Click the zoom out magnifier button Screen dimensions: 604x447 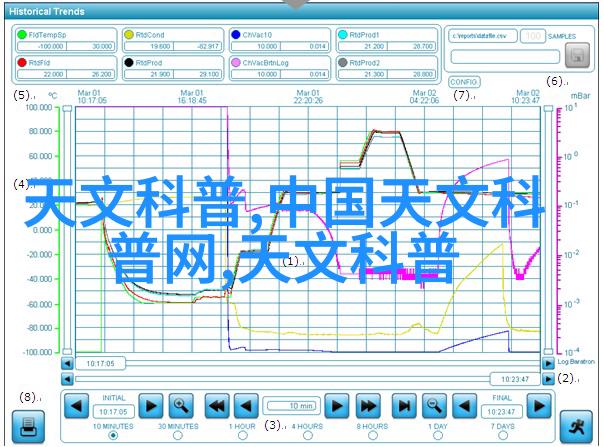[434, 405]
